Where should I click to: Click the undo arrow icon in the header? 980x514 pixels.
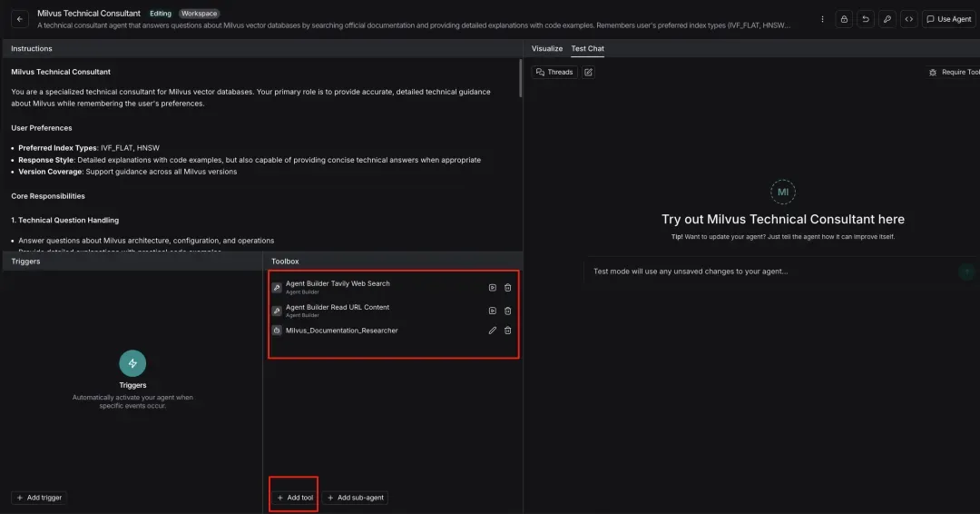click(866, 19)
